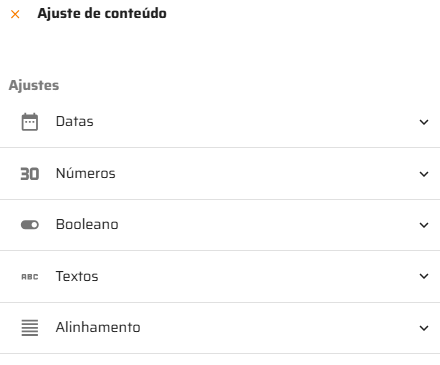Viewport: 440px width, 365px height.
Task: Click the toggle switch icon beside Booleano
Action: pyautogui.click(x=30, y=225)
